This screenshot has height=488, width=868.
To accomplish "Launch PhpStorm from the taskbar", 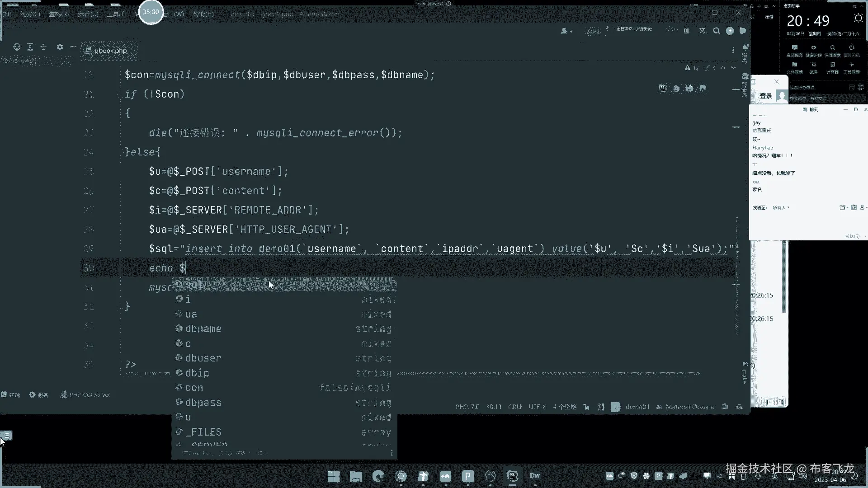I will pyautogui.click(x=512, y=476).
